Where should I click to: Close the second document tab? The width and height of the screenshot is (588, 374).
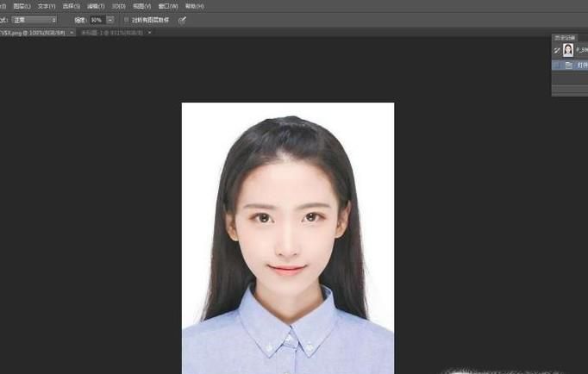(149, 32)
